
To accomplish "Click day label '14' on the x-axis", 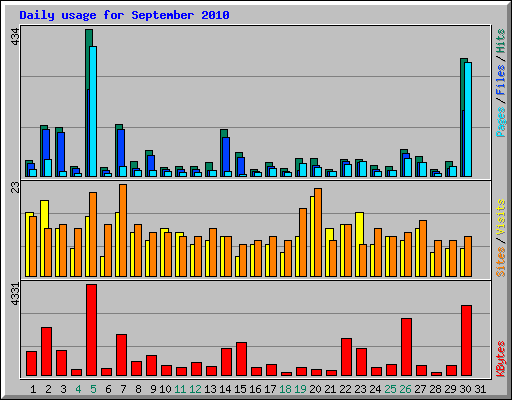I will tap(225, 389).
